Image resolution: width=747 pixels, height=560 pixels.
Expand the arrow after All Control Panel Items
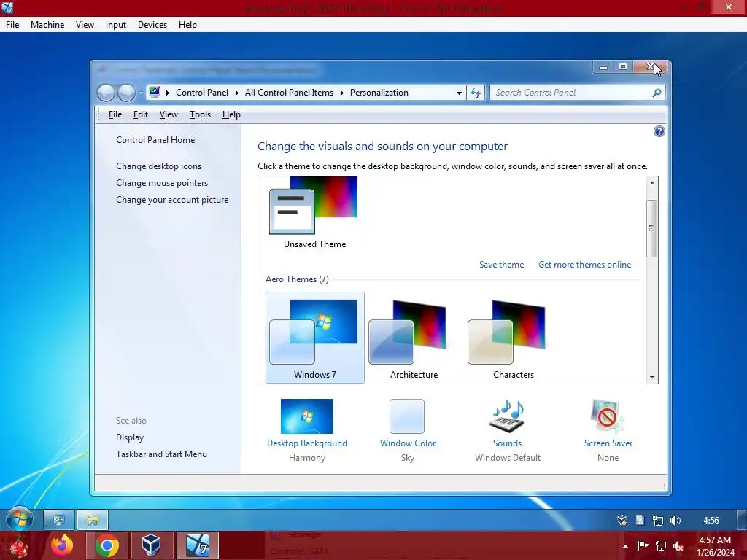(x=341, y=93)
